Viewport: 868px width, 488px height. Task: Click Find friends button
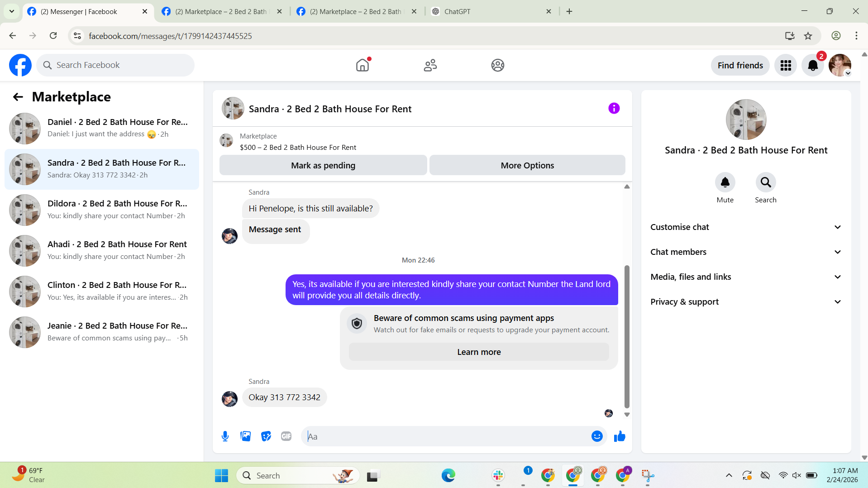[740, 65]
